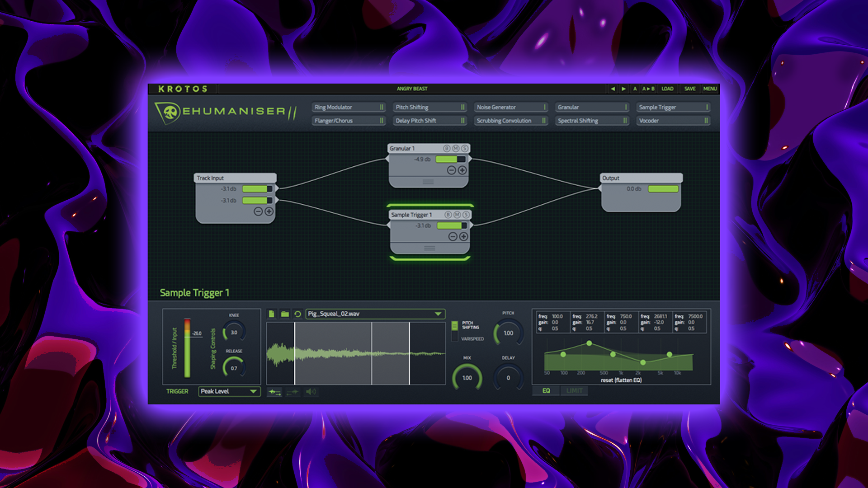The height and width of the screenshot is (488, 868).
Task: Add a Flanger/Chorus module
Action: pos(349,121)
